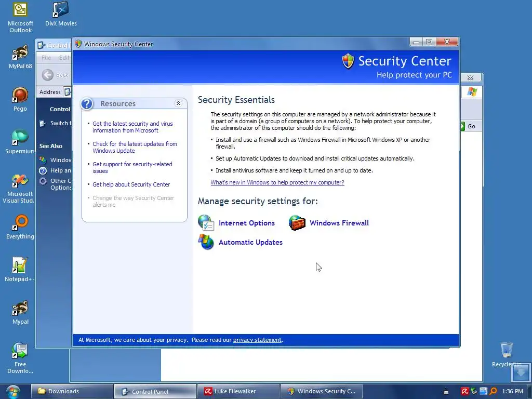Open the Windows Firewall link
Viewport: 532px width, 399px height.
[x=339, y=223]
